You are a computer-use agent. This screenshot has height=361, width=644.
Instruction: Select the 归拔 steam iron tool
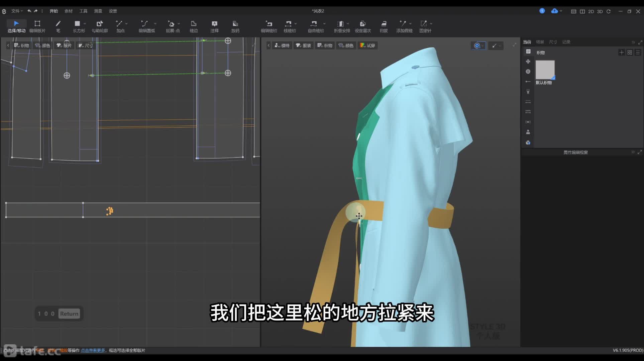(384, 26)
